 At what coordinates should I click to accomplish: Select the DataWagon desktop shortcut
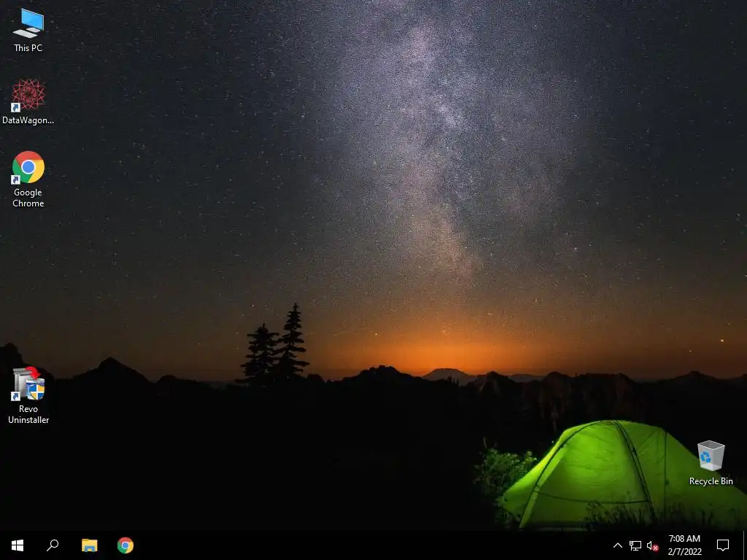28,102
